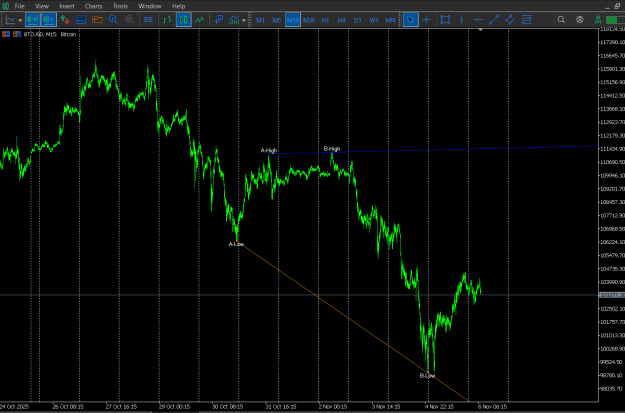Open the Insert menu

pyautogui.click(x=67, y=6)
